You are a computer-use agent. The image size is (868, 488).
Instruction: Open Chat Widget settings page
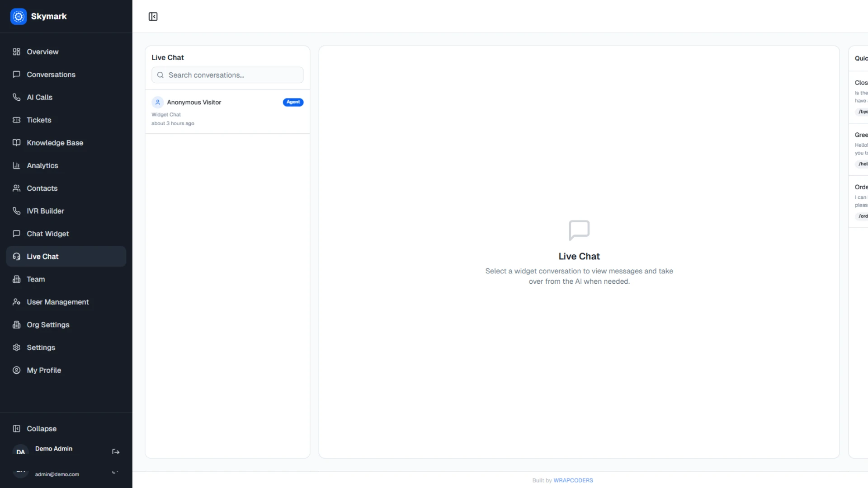pyautogui.click(x=66, y=234)
